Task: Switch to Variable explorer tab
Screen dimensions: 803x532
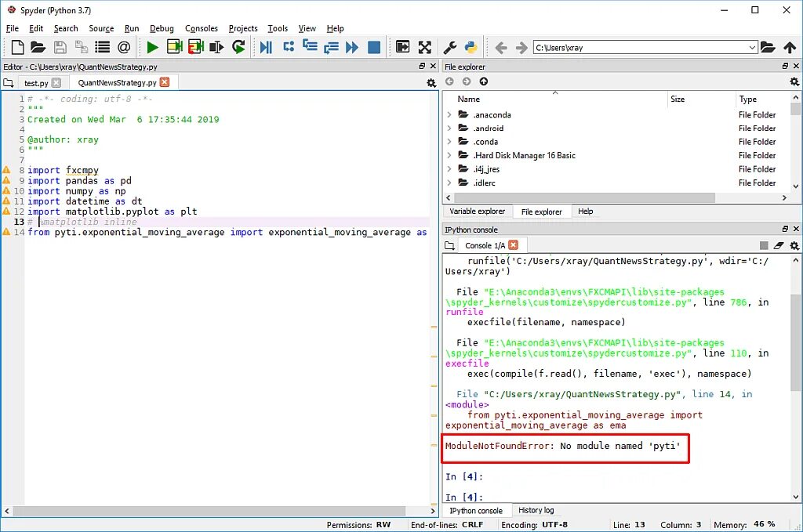Action: (x=477, y=212)
